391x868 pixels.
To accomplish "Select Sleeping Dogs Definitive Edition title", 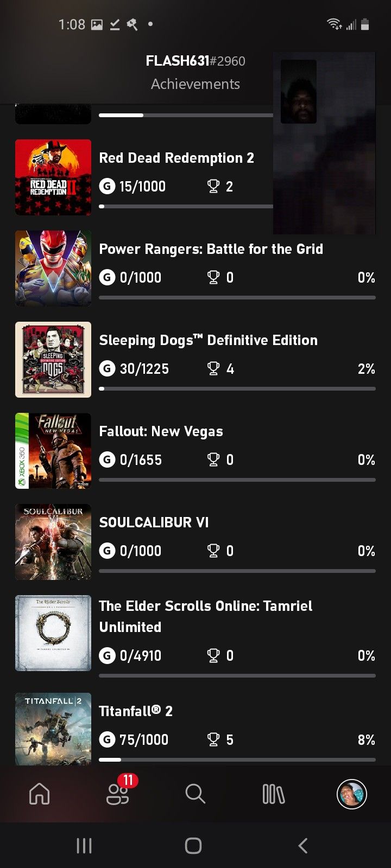I will tap(208, 340).
